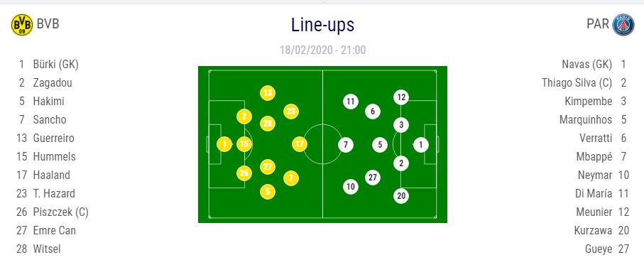Click white goalkeeper marker 1
The width and height of the screenshot is (644, 277).
421,145
